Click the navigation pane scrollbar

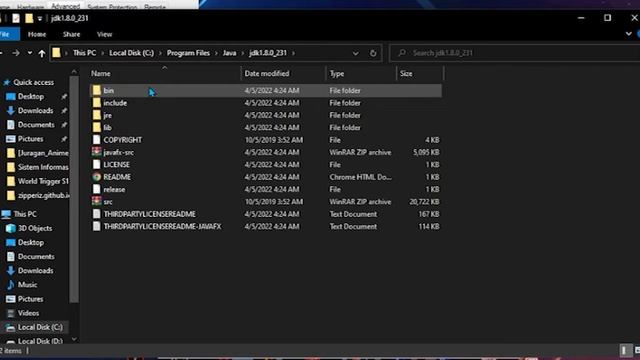74,188
